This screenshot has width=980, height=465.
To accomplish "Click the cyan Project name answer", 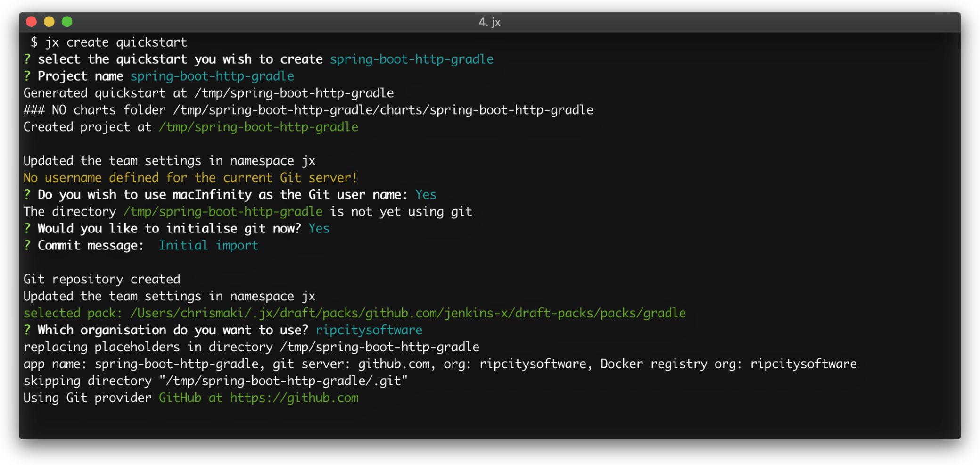I will pos(212,76).
